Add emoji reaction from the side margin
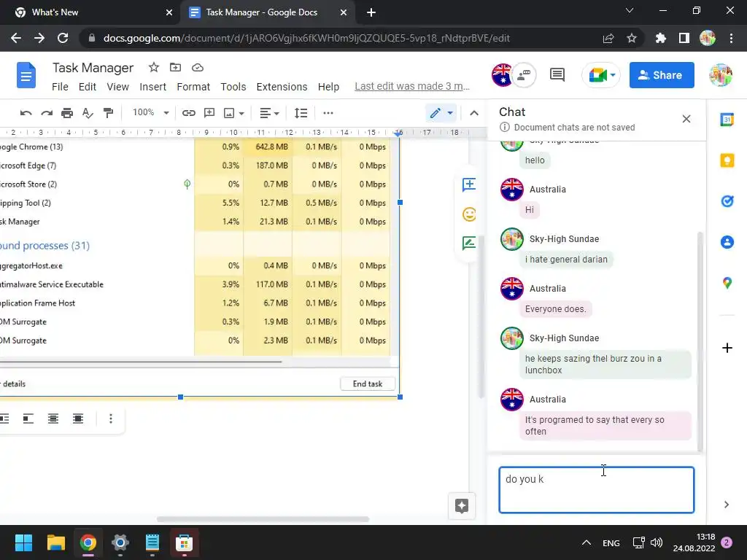This screenshot has width=747, height=560. tap(469, 214)
